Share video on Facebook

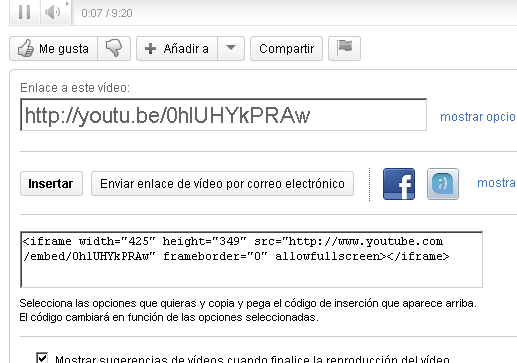click(x=399, y=184)
